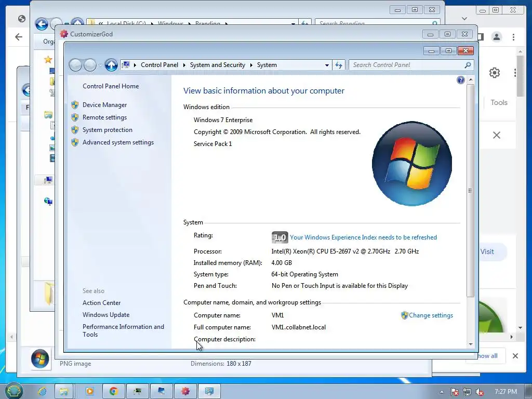Click the System window vertical scrollbar thumb

pos(470,190)
